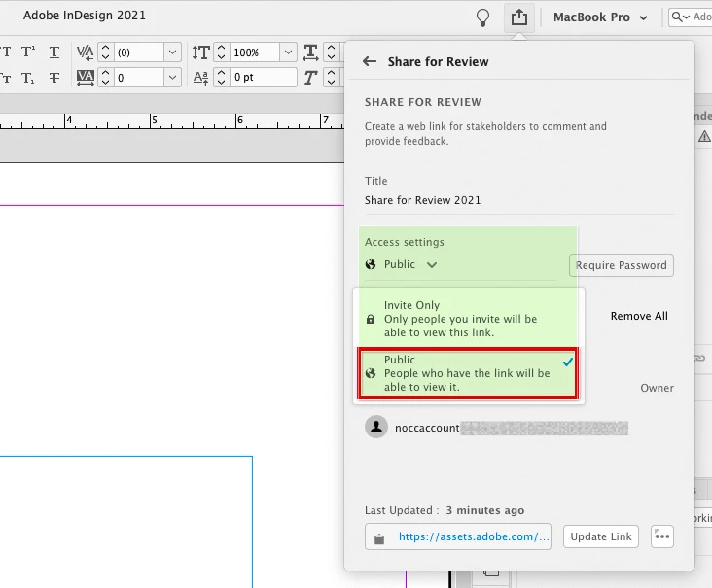Click the Require Password button

(x=622, y=265)
